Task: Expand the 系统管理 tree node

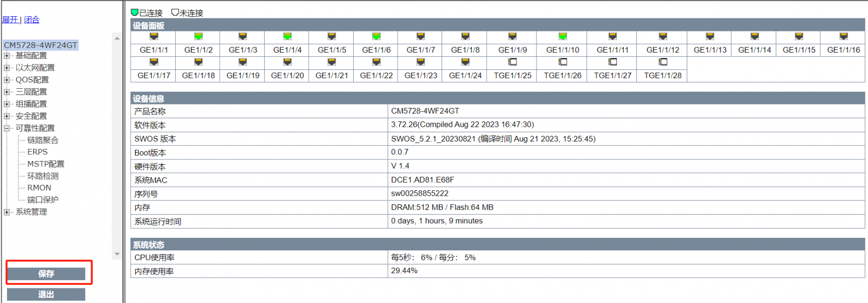Action: click(x=7, y=212)
